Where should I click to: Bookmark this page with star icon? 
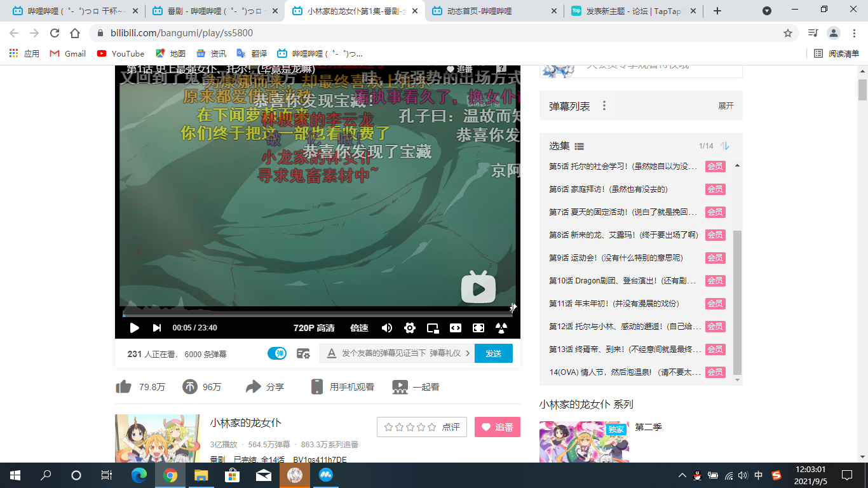tap(788, 33)
